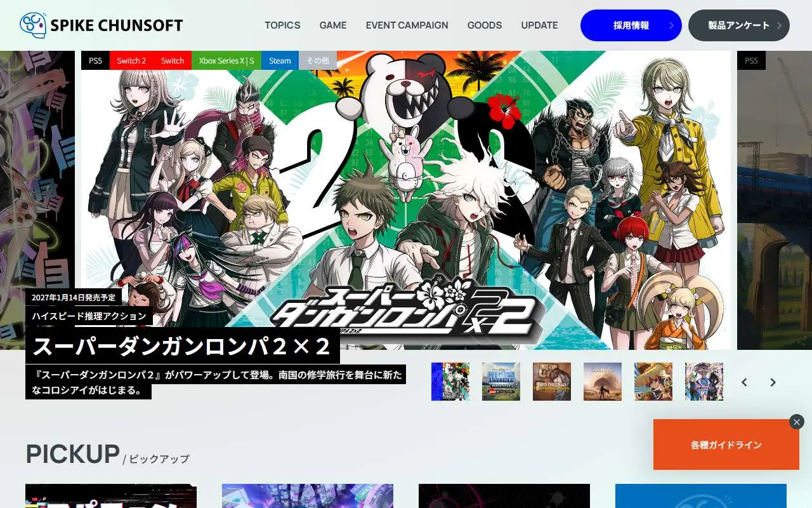The width and height of the screenshot is (812, 508).
Task: Click the previous slide preview on left edge
Action: (x=37, y=200)
